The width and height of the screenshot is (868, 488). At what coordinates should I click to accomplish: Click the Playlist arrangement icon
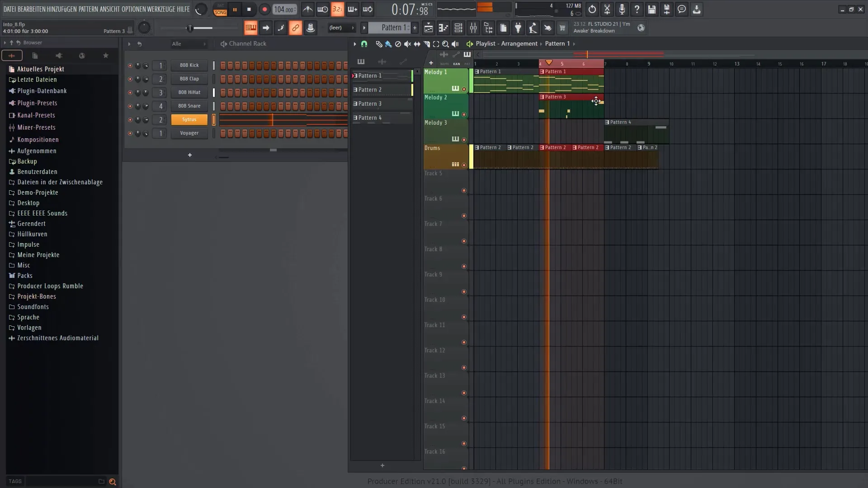tap(470, 43)
